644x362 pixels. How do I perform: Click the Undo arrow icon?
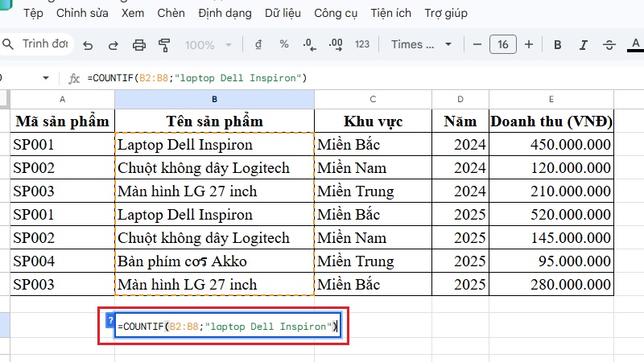(88, 45)
